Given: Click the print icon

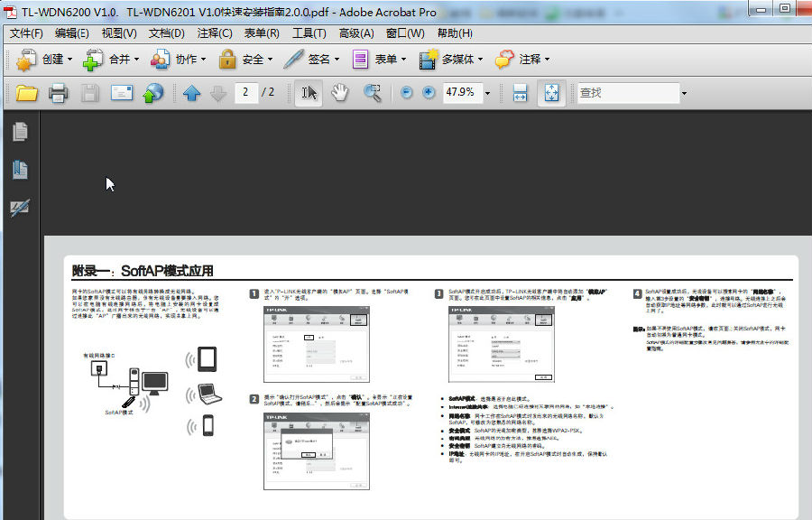Looking at the screenshot, I should pos(58,93).
